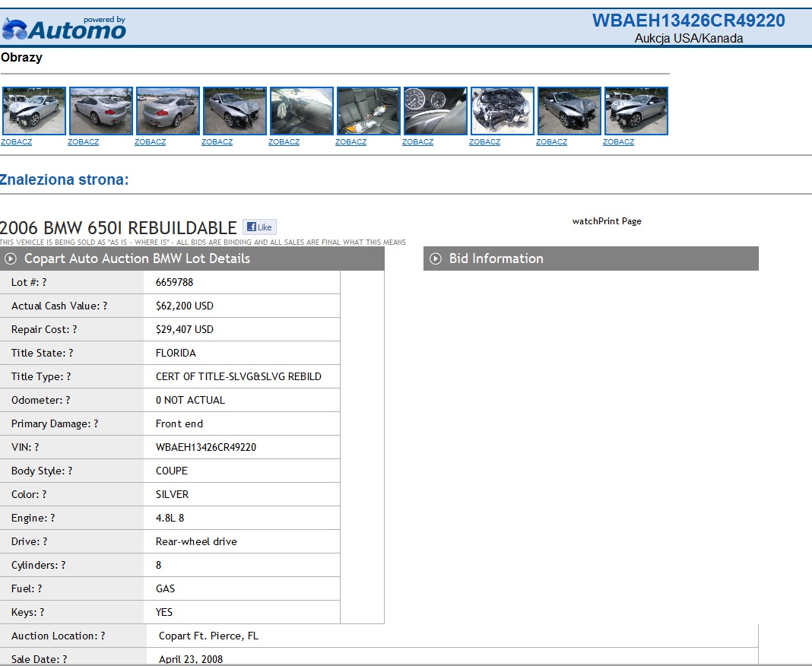
Task: Click the Lot Details play-circle icon
Action: 11,258
